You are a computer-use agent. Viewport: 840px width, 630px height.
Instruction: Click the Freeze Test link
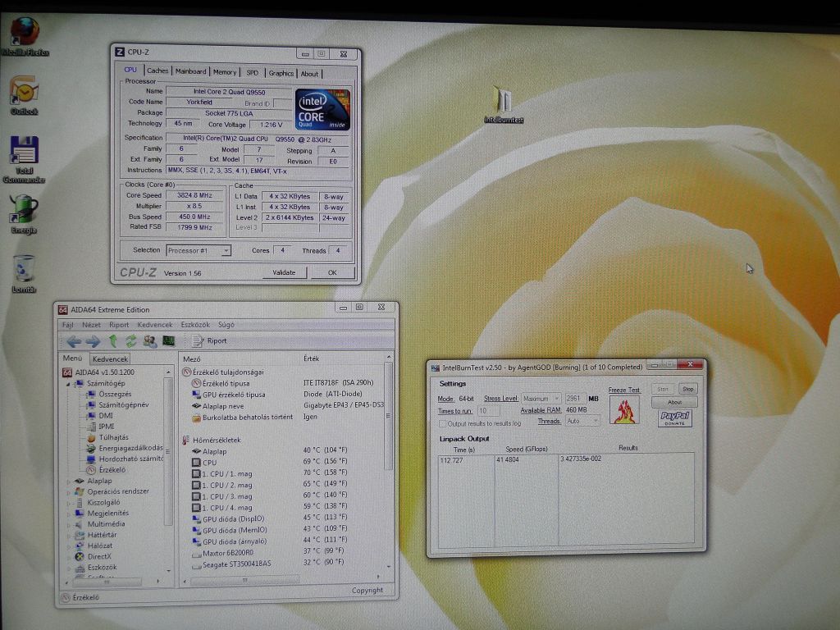(x=624, y=390)
